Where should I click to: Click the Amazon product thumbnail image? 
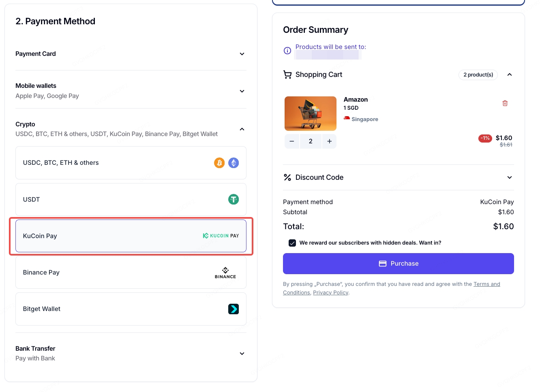click(x=311, y=113)
